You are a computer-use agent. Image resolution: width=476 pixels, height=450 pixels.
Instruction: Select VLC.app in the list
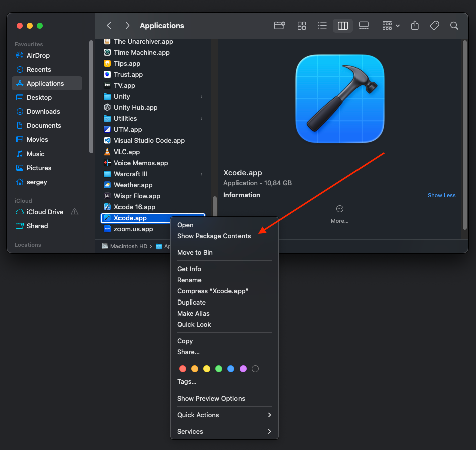point(153,152)
